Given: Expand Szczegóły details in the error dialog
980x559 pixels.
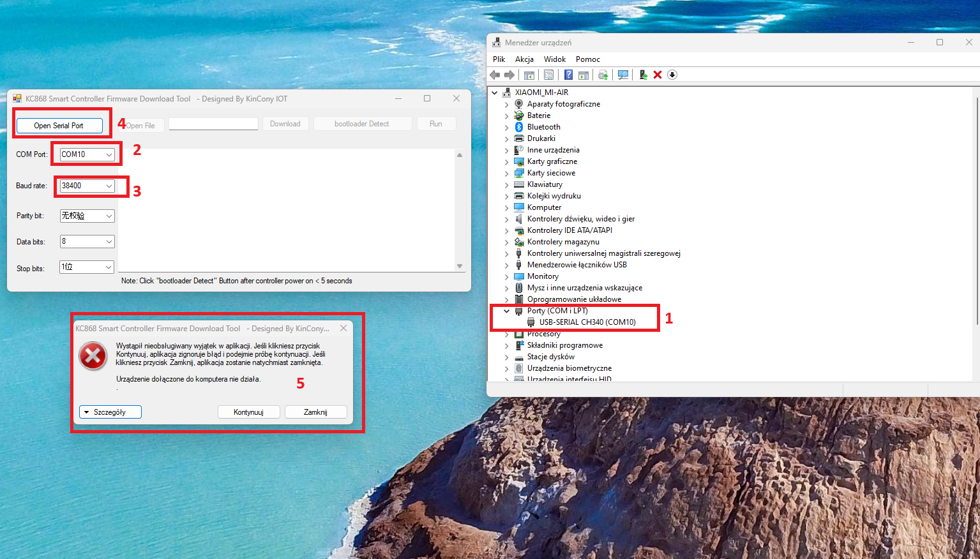Looking at the screenshot, I should click(110, 412).
